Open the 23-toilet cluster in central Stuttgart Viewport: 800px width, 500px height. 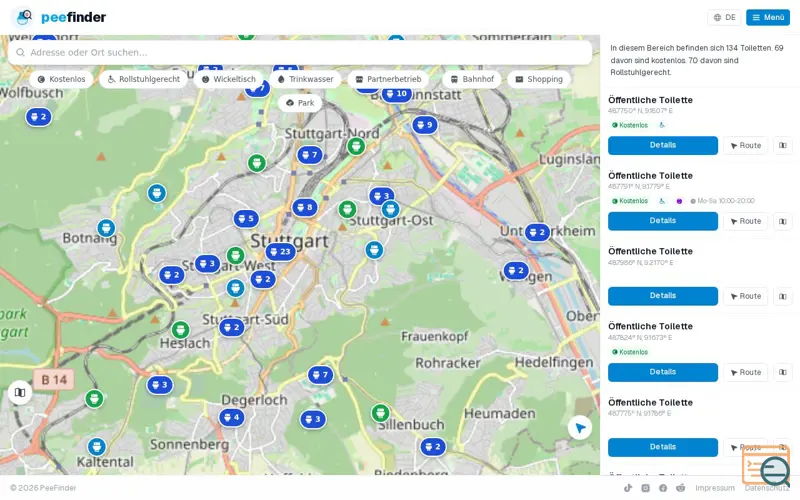(280, 252)
